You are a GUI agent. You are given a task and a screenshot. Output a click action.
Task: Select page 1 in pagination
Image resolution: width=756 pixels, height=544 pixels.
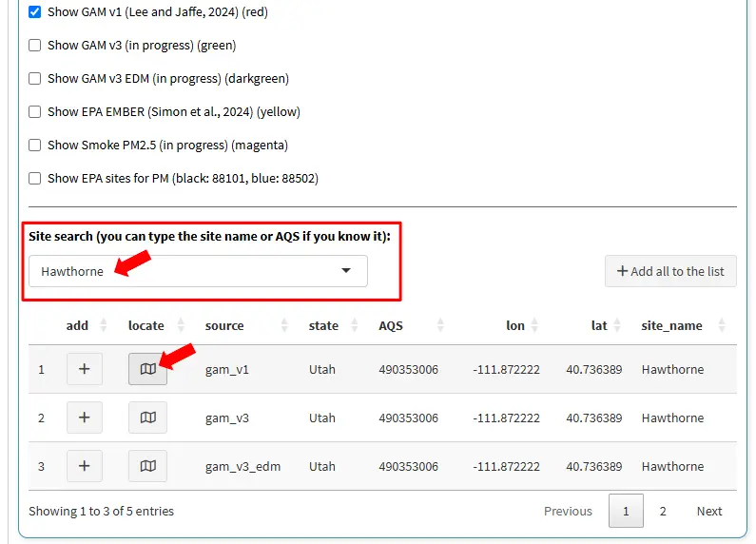pos(626,511)
